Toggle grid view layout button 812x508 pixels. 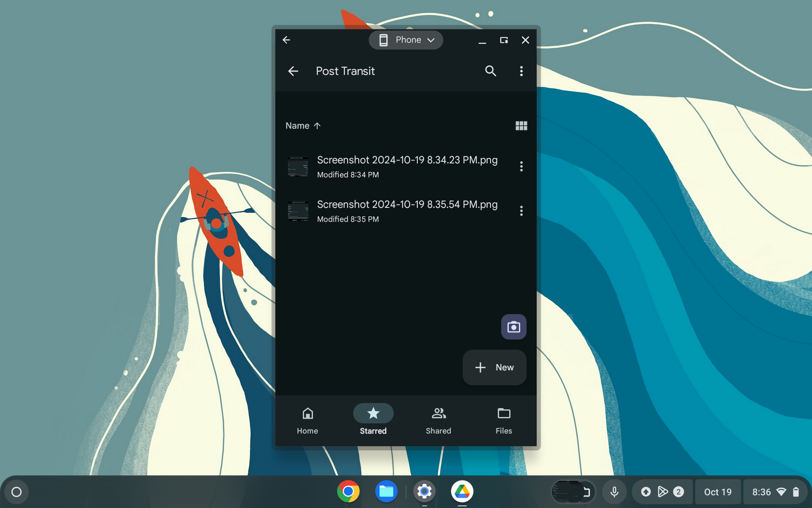click(521, 125)
